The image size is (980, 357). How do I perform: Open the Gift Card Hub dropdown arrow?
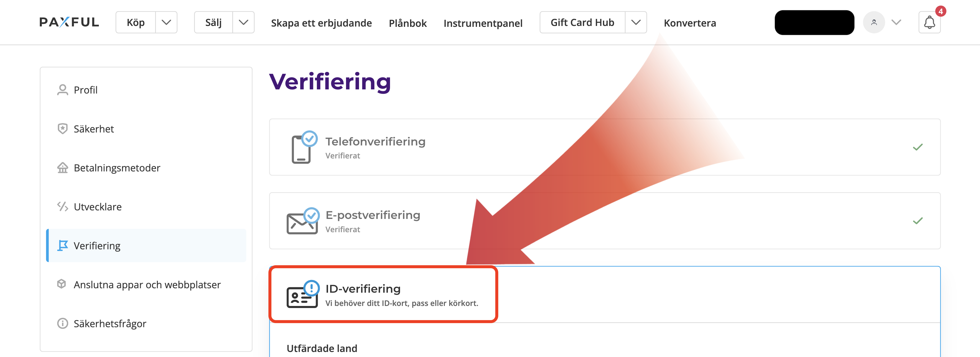click(636, 22)
